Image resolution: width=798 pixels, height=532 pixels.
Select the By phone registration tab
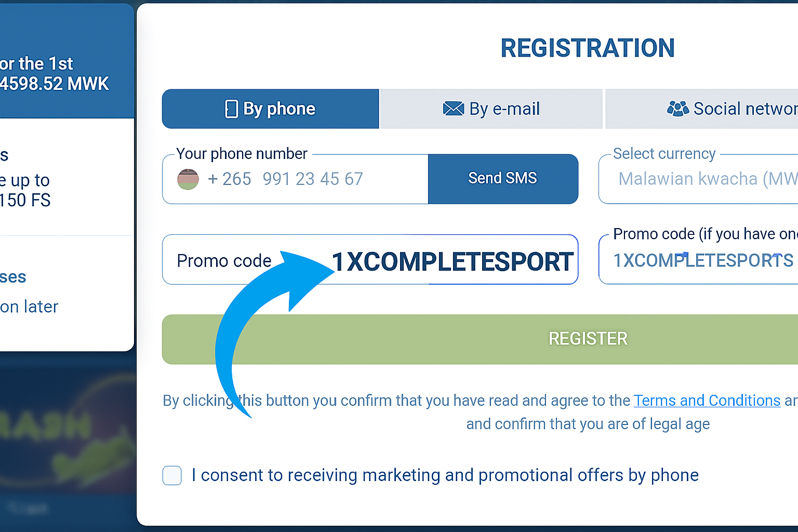tap(270, 109)
